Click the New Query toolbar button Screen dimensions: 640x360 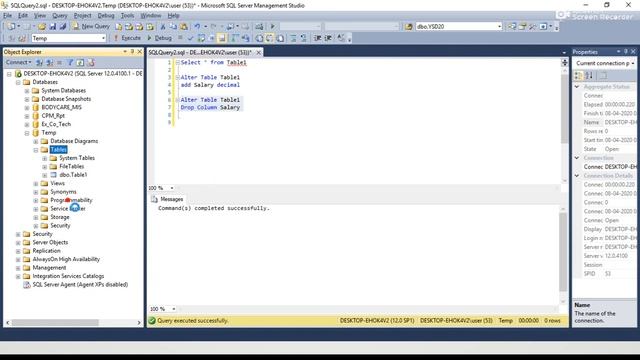pyautogui.click(x=91, y=27)
